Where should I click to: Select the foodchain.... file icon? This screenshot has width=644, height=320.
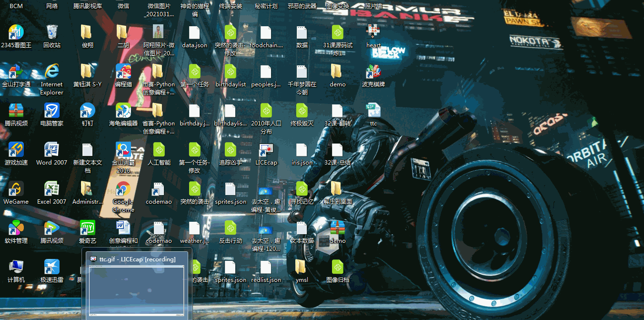(x=266, y=32)
